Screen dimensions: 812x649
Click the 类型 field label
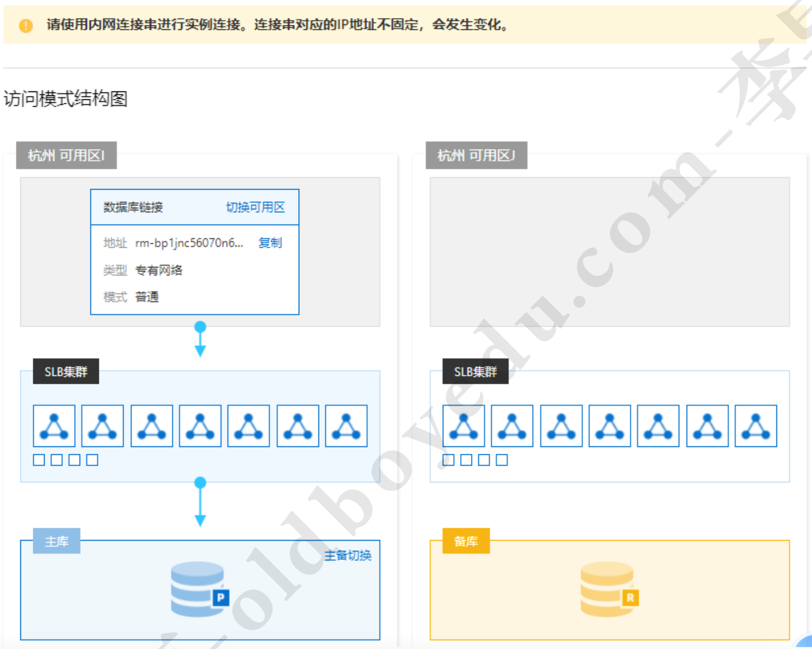115,270
